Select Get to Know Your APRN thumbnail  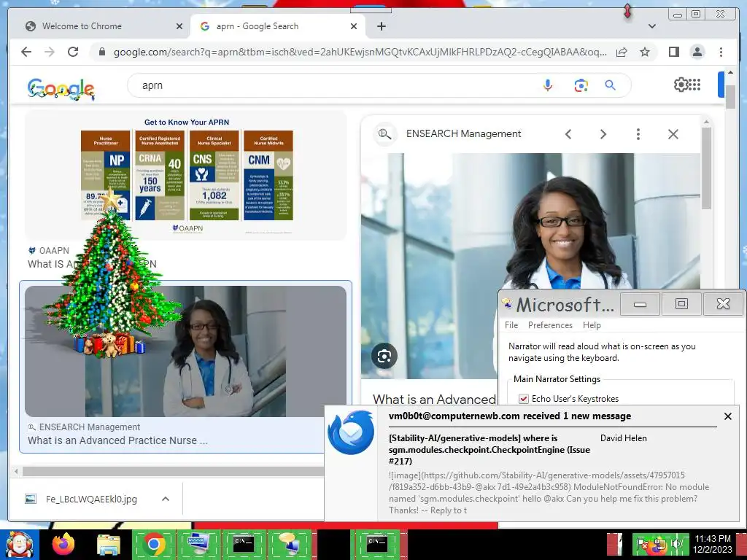(187, 176)
